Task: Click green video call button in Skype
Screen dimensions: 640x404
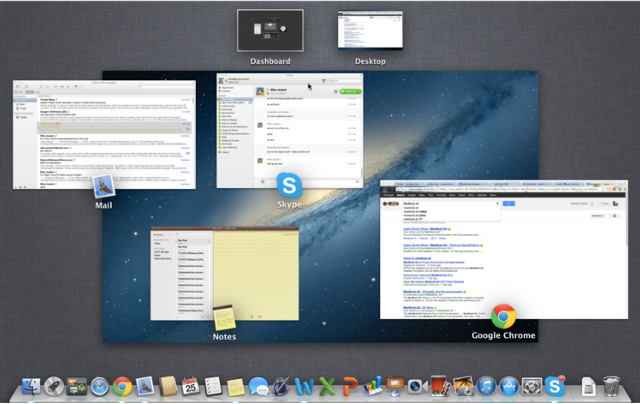Action: pos(350,91)
